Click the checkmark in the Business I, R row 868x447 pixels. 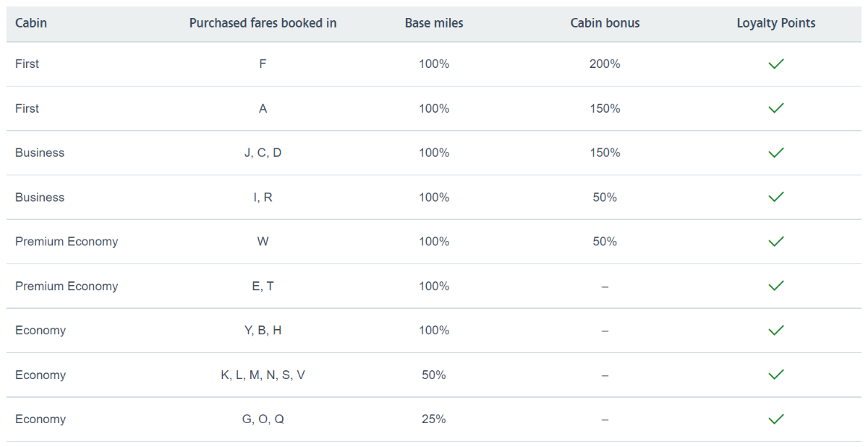(x=776, y=197)
